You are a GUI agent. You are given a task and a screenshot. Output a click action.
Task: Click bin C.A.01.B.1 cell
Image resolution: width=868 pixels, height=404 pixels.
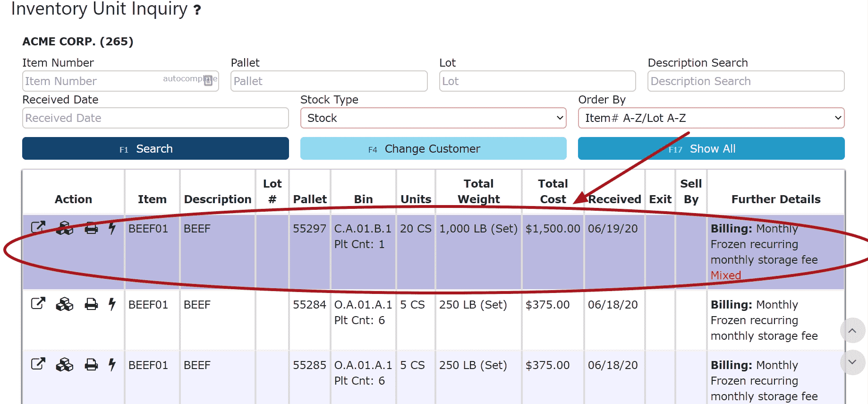pos(363,229)
